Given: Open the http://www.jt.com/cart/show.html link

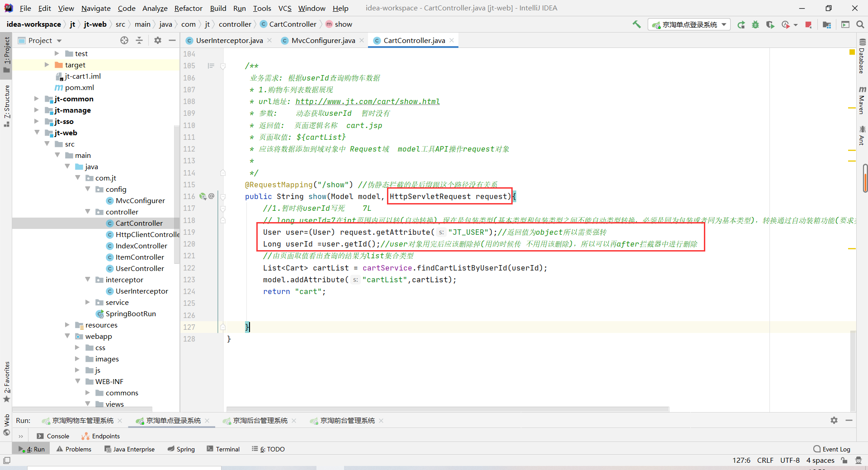Looking at the screenshot, I should (x=368, y=101).
